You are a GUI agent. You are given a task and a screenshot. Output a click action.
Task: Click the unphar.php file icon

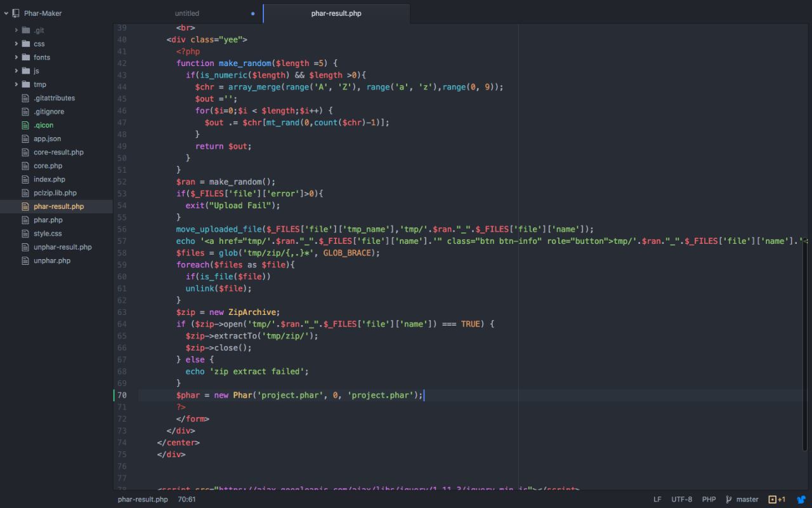(26, 260)
